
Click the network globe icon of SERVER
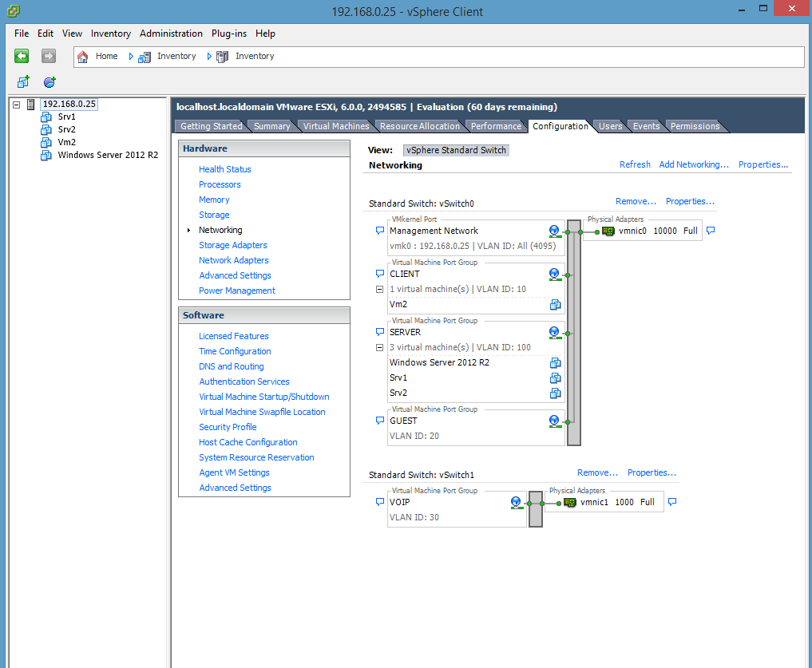pyautogui.click(x=555, y=333)
